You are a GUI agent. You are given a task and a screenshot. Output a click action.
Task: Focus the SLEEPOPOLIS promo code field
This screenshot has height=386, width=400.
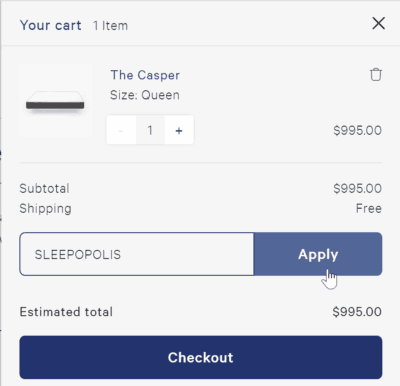pos(137,254)
